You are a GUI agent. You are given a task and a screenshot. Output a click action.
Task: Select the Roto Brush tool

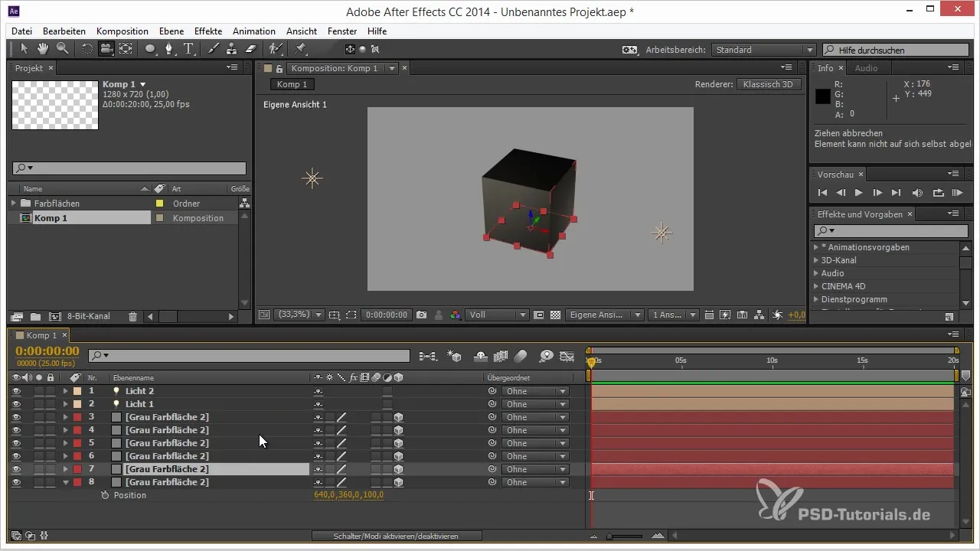(x=276, y=49)
